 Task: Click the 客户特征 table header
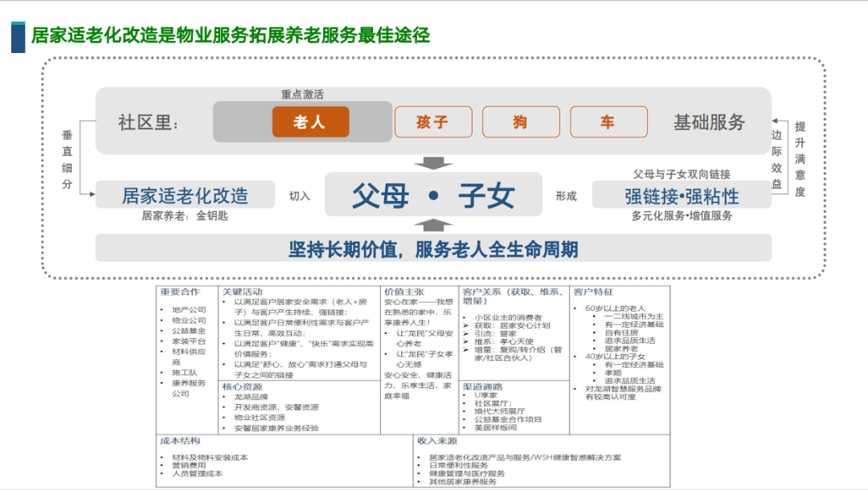click(x=593, y=292)
